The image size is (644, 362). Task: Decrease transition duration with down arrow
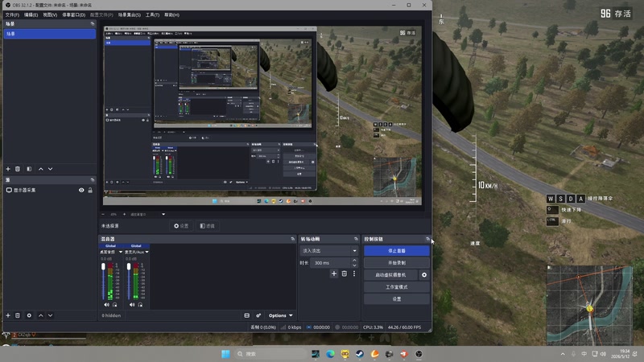[x=354, y=265]
